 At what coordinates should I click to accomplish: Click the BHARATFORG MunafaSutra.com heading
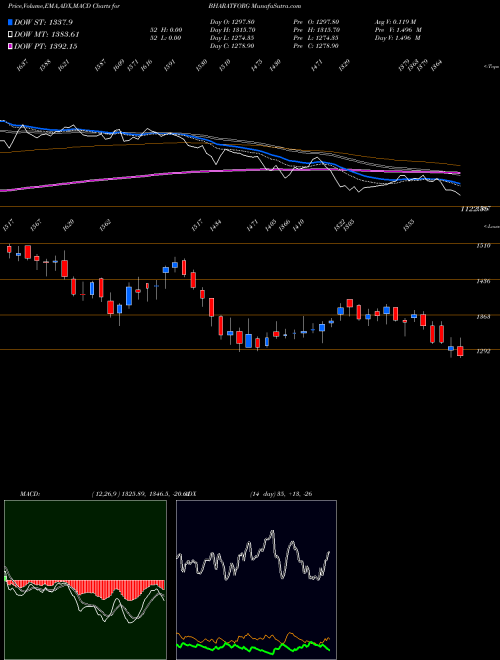254,6
